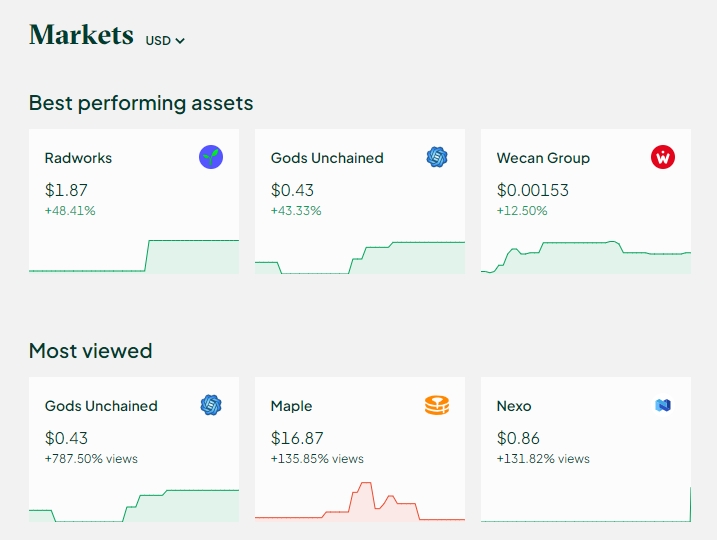Click the orange Maple coin icon
Screen dimensions: 717x540
(436, 405)
